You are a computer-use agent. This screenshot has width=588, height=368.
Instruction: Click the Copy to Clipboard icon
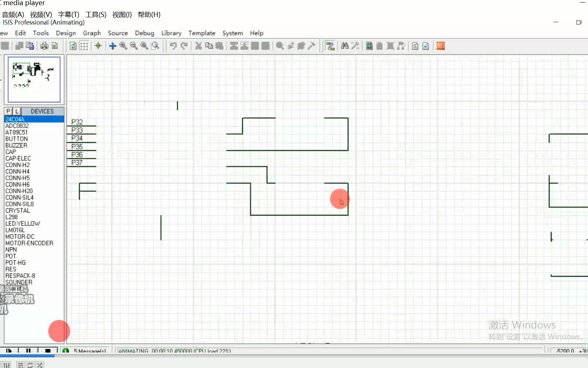(x=209, y=46)
